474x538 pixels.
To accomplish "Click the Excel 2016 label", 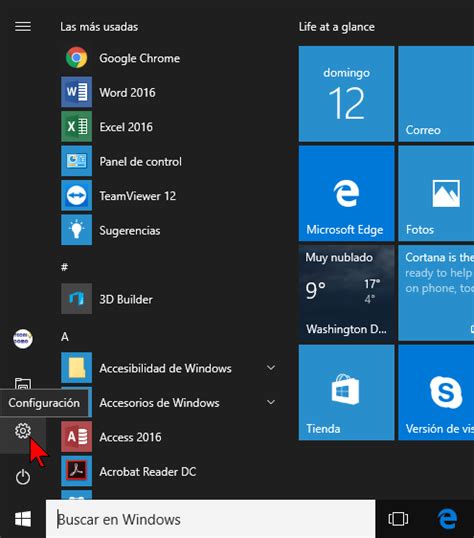I will 126,127.
